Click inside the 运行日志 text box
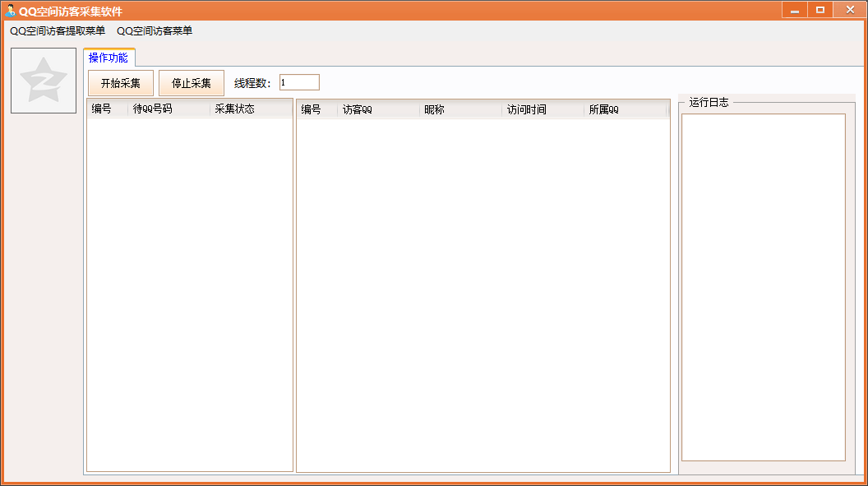Screen dimensions: 868x486 tap(764, 287)
